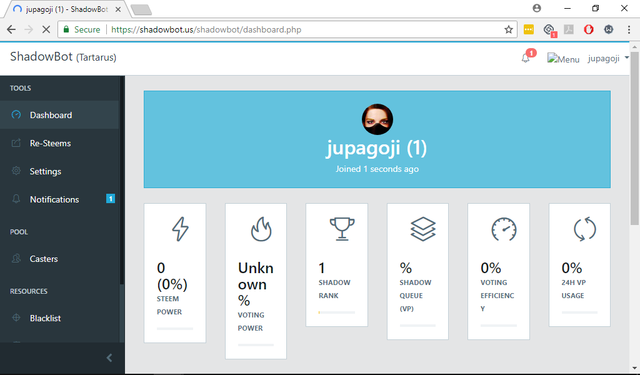Open Notifications in the sidebar

coord(60,199)
